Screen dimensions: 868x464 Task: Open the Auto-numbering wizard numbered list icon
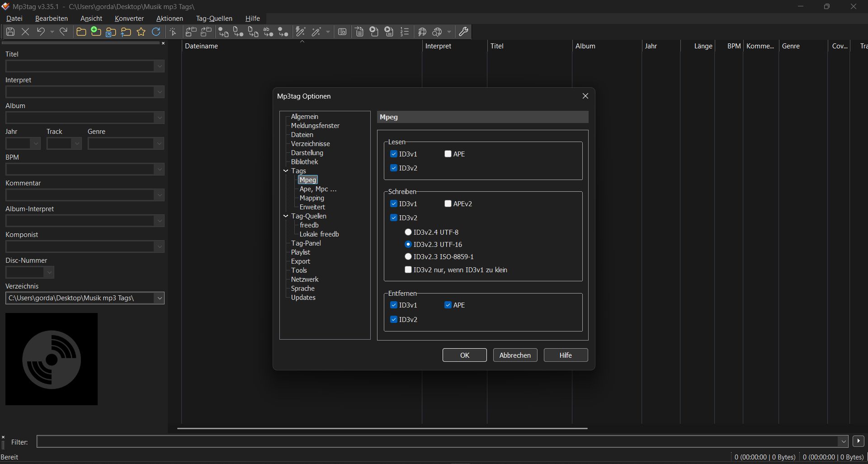[x=405, y=32]
